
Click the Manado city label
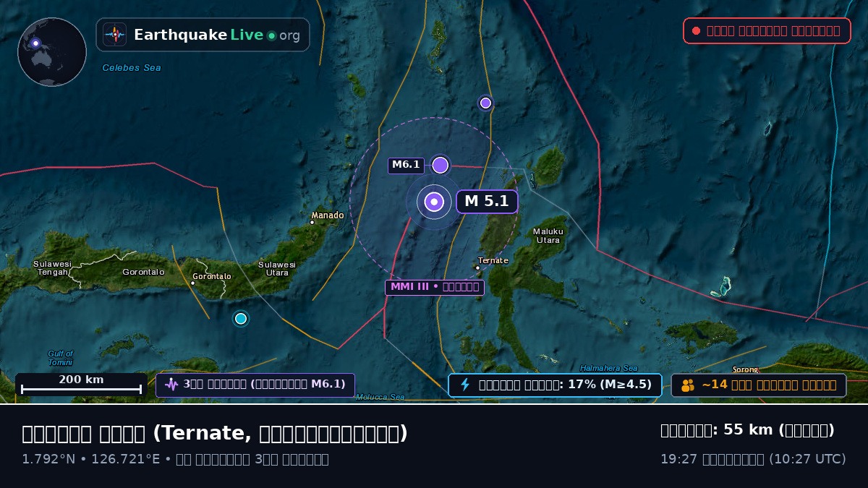click(x=328, y=215)
